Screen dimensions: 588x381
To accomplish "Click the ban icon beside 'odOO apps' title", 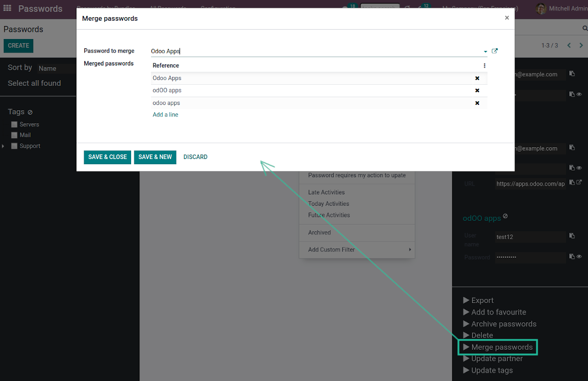I will [505, 216].
